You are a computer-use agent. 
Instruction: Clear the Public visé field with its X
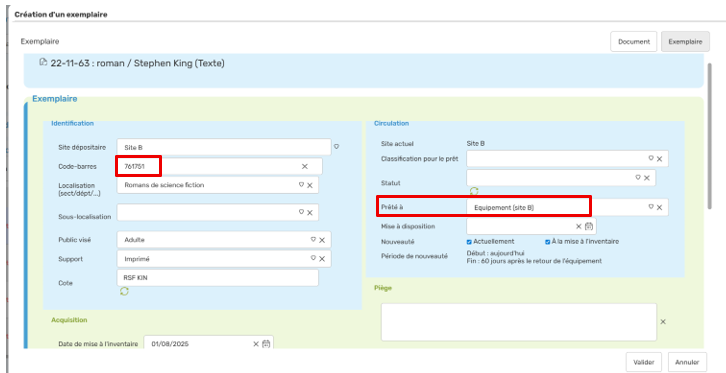(322, 240)
